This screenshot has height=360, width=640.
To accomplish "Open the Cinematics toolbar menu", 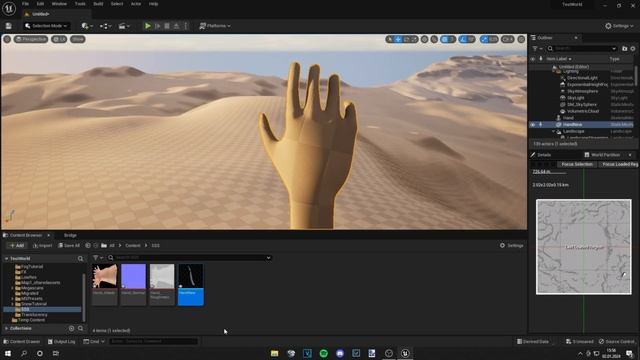I will click(x=124, y=26).
